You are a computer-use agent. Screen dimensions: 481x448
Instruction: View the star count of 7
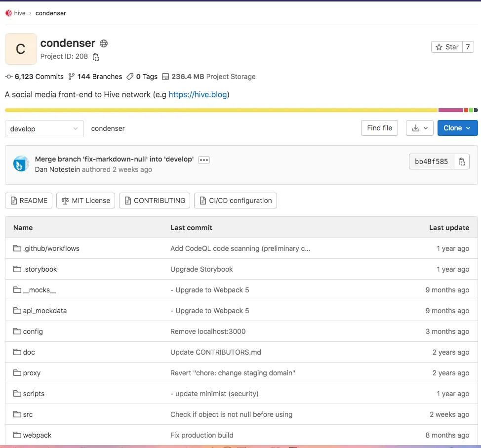pos(468,47)
